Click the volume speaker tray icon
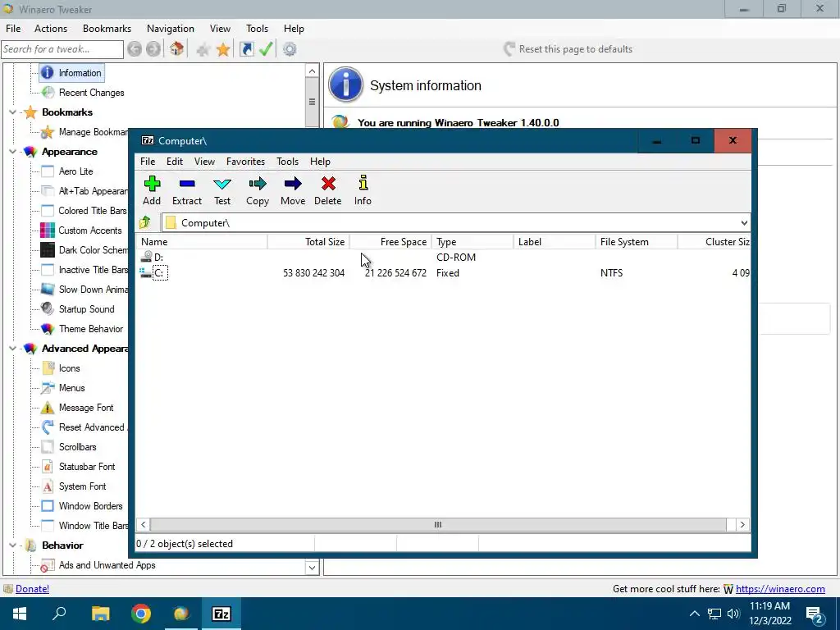The height and width of the screenshot is (630, 840). coord(733,614)
